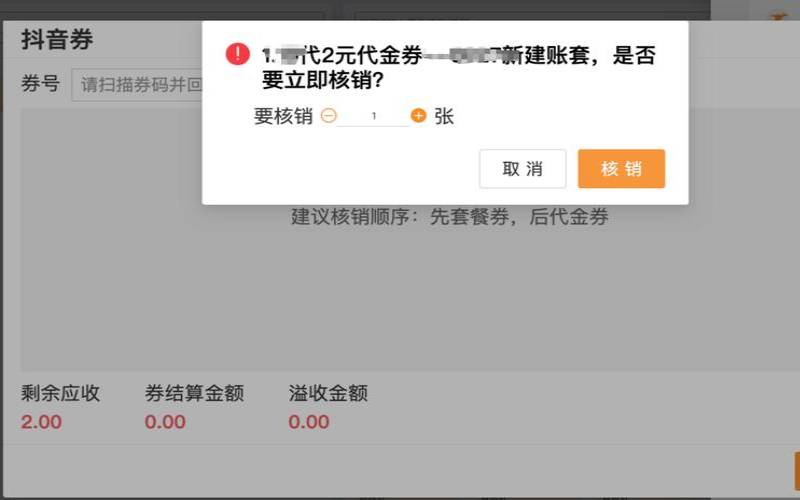
Task: Click the quantity field showing 1
Action: point(373,116)
